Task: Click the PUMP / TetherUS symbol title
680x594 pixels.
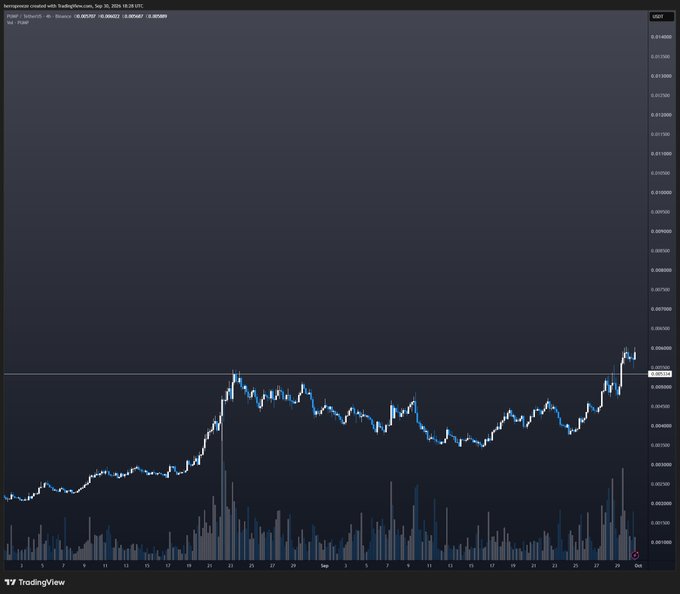Action: (24, 16)
